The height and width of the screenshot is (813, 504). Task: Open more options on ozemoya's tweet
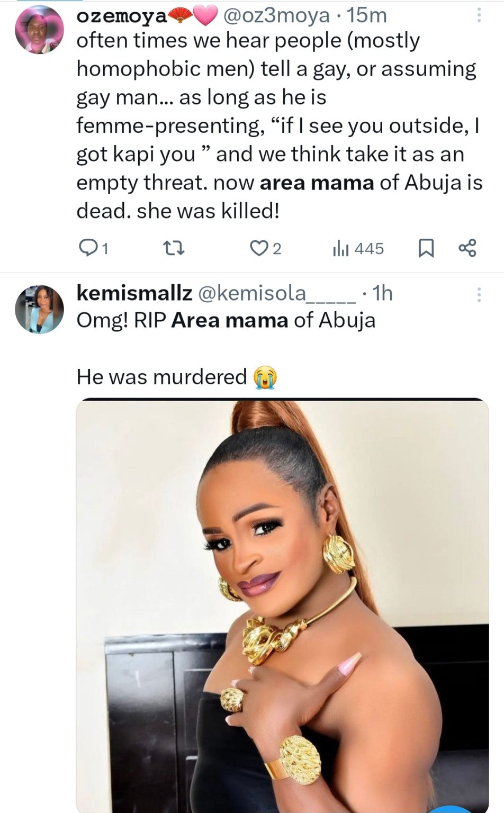pos(479,15)
